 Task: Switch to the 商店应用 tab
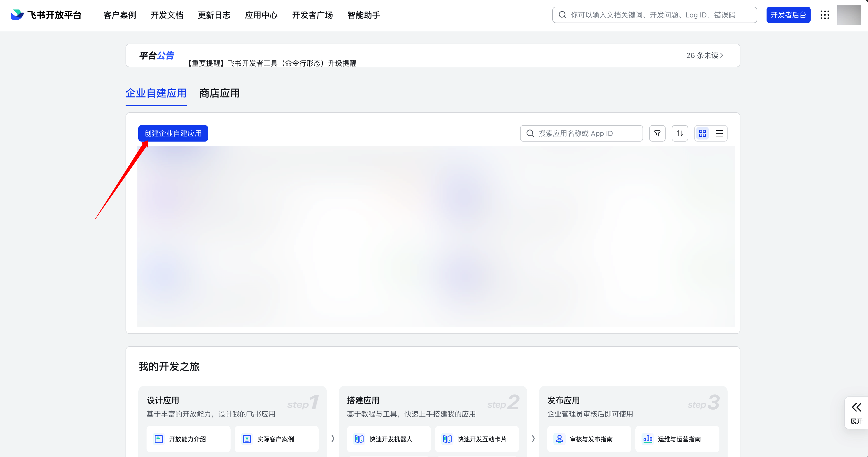point(219,93)
